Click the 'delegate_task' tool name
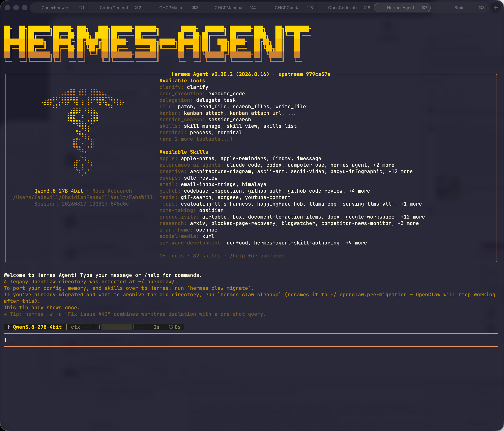 (216, 100)
